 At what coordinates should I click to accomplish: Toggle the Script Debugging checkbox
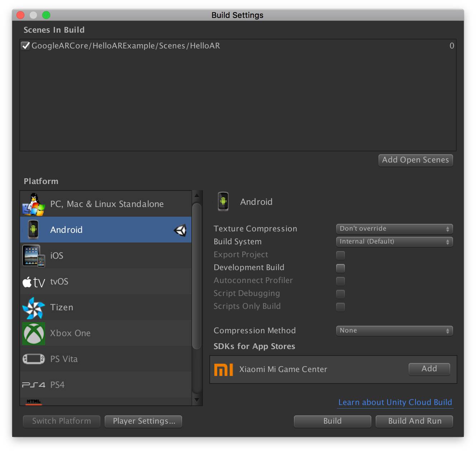[341, 294]
